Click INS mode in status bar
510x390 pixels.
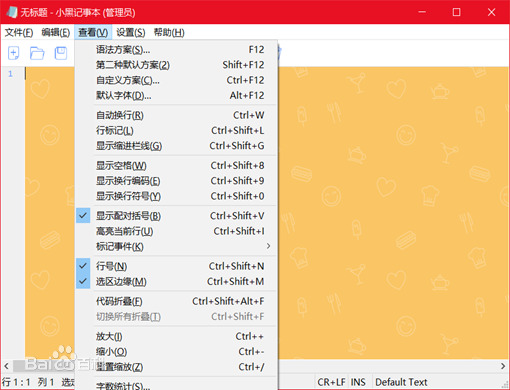[x=358, y=382]
